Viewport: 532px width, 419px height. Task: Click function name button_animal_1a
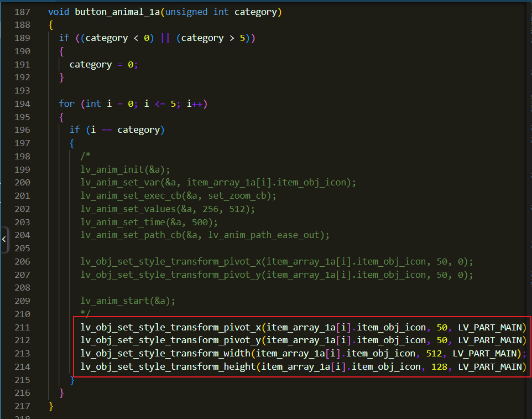tap(117, 12)
